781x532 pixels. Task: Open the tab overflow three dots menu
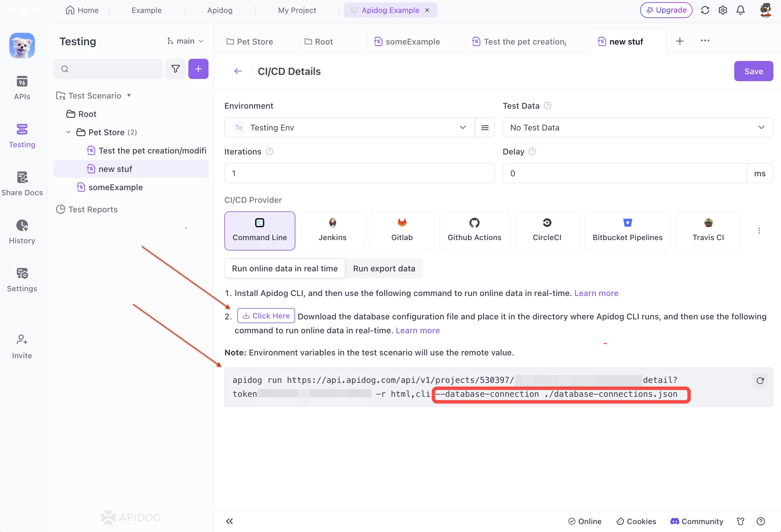(705, 41)
